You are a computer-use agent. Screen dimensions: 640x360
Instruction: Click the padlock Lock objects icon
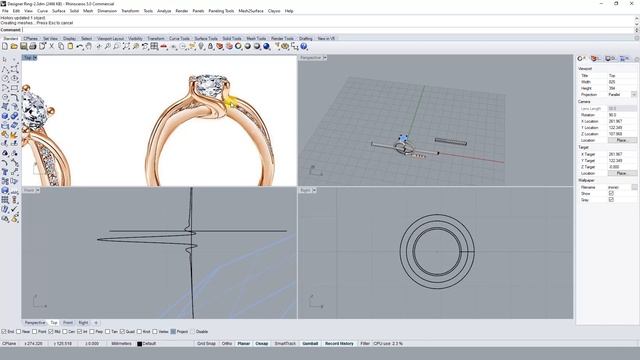[211, 47]
